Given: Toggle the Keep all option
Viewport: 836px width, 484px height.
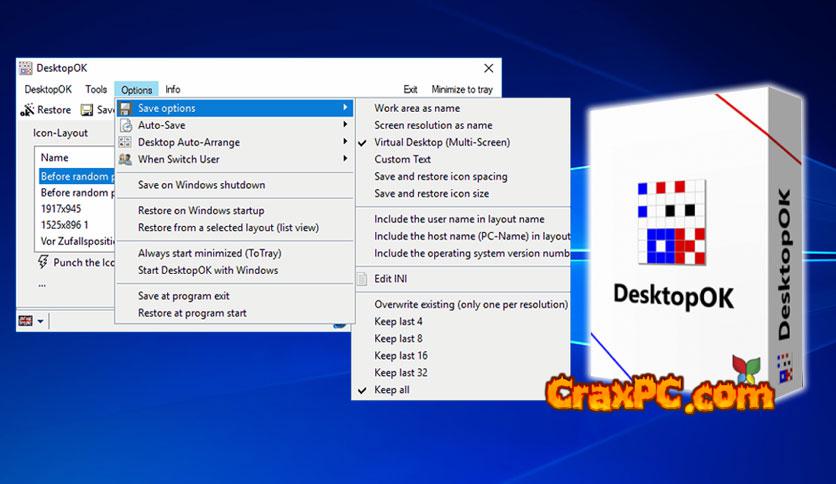Looking at the screenshot, I should [391, 390].
